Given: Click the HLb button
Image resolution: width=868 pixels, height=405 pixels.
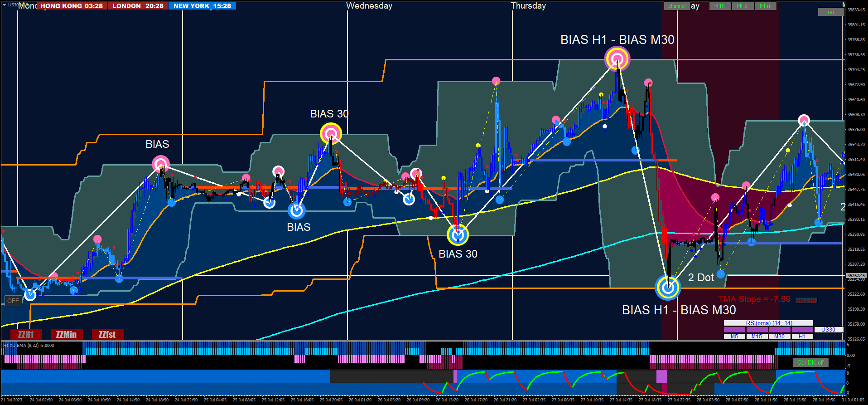Looking at the screenshot, I should [742, 6].
